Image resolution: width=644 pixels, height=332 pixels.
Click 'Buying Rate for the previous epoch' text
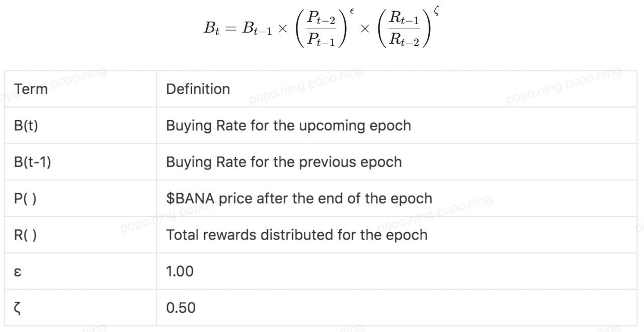pyautogui.click(x=284, y=162)
